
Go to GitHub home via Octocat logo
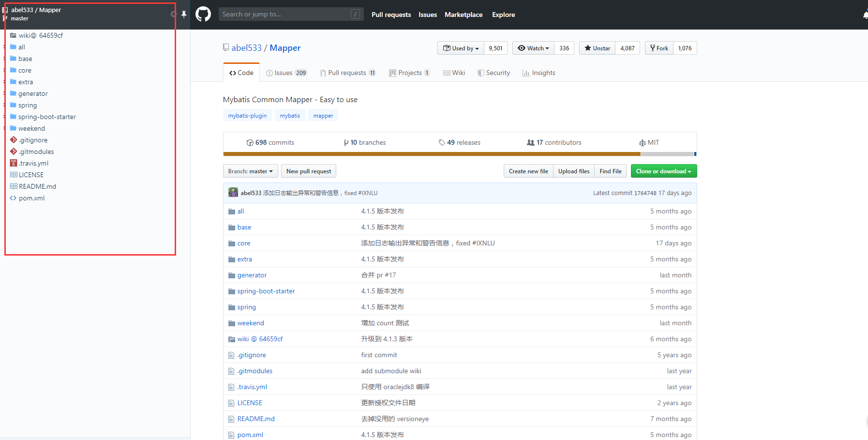203,14
